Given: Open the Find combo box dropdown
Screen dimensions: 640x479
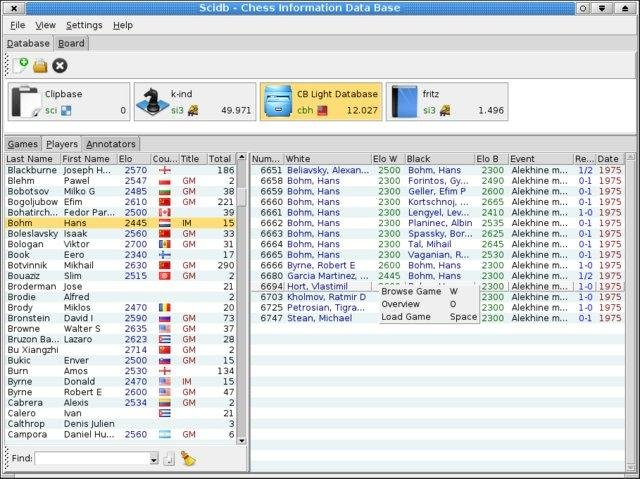Looking at the screenshot, I should (152, 459).
